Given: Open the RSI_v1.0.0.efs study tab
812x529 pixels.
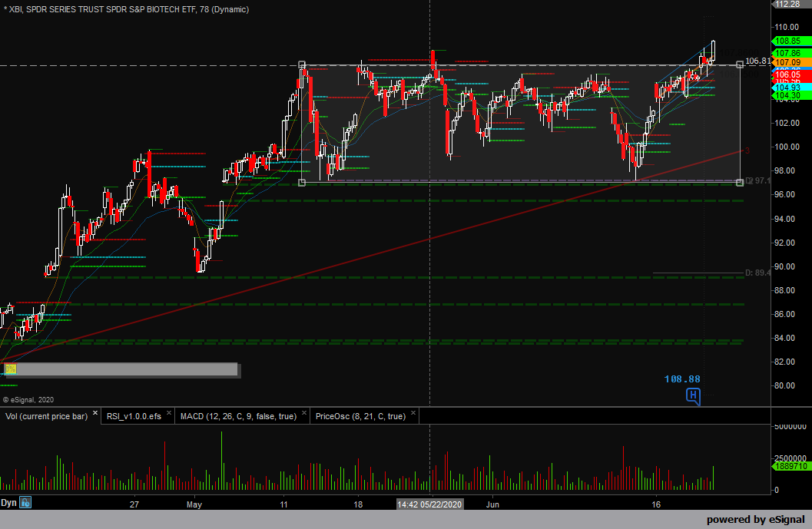Looking at the screenshot, I should point(134,416).
